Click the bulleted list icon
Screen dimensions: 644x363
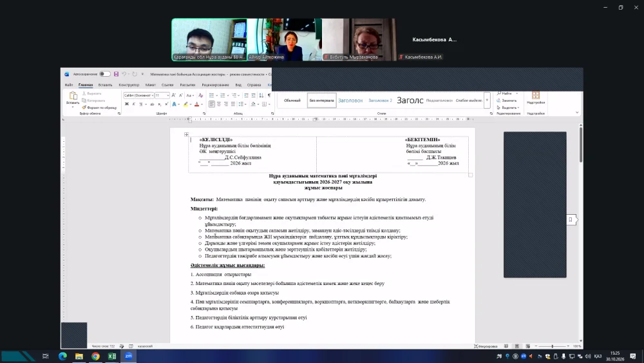pyautogui.click(x=212, y=95)
